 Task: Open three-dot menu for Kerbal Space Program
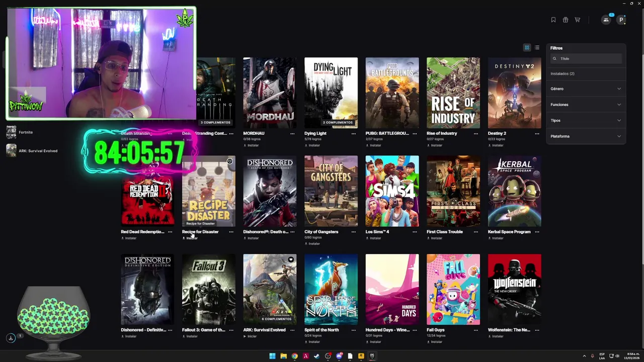pos(537,232)
